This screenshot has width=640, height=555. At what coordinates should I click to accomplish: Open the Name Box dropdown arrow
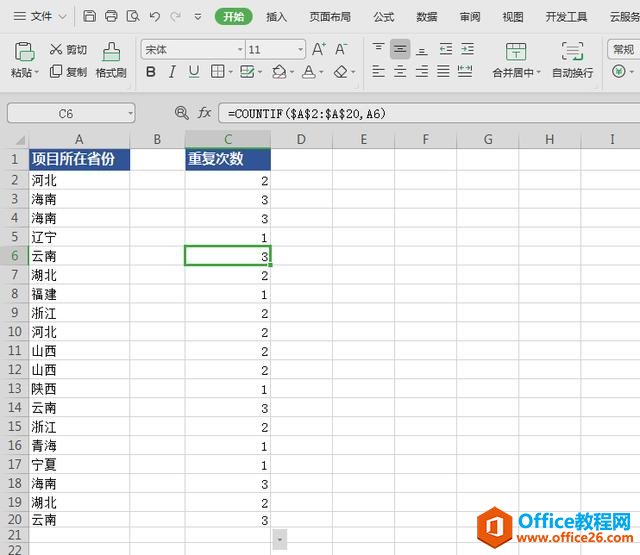click(131, 113)
